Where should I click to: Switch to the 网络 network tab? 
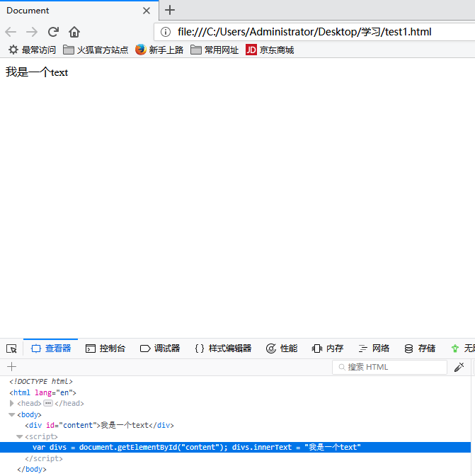[x=374, y=348]
